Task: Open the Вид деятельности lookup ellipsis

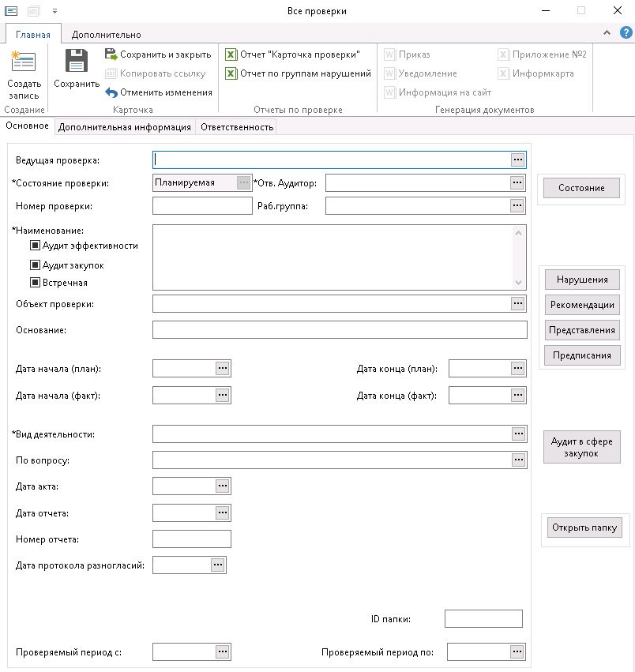Action: point(519,434)
